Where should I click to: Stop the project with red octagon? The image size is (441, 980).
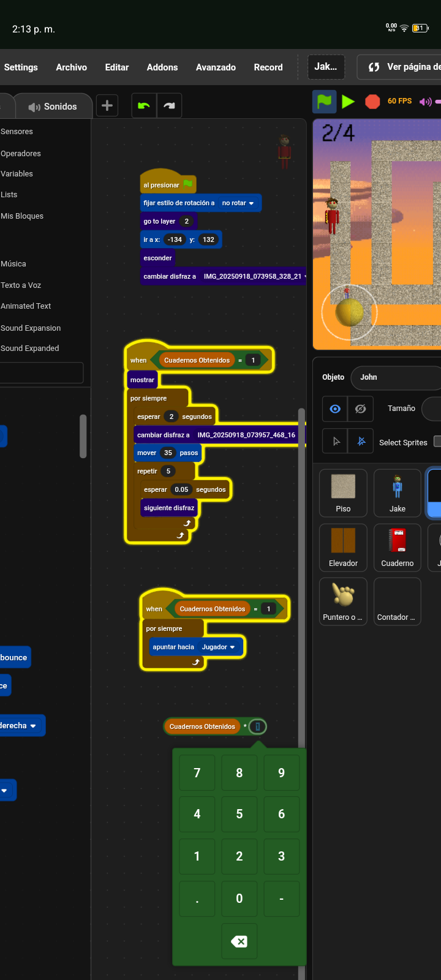pyautogui.click(x=372, y=101)
